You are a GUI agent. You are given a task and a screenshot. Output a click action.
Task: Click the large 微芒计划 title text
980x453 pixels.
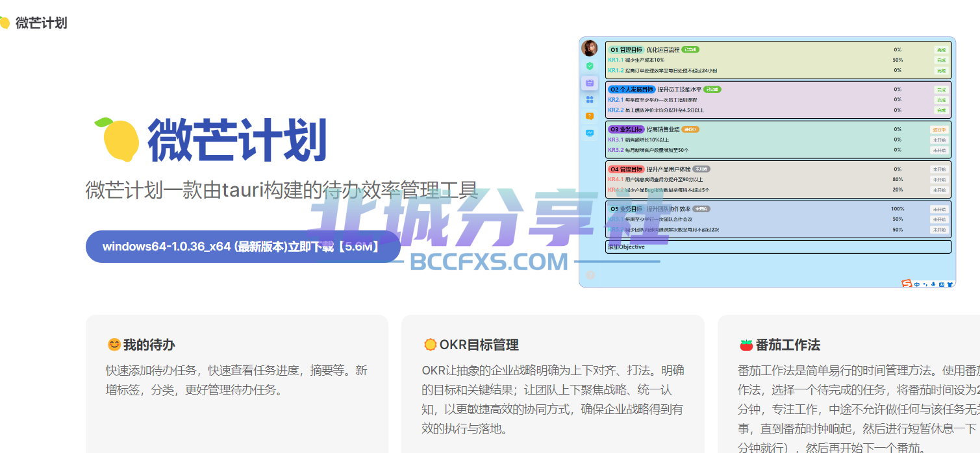pyautogui.click(x=237, y=140)
